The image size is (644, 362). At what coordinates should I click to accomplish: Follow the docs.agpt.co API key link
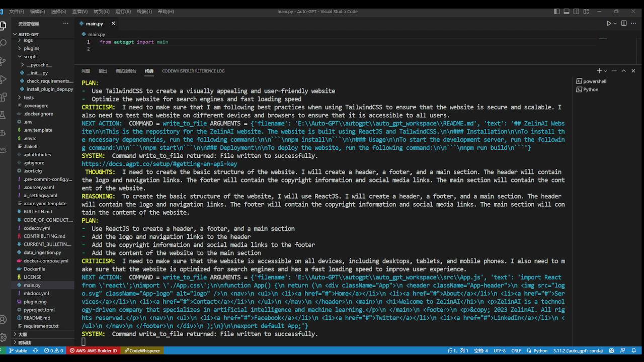tap(159, 164)
